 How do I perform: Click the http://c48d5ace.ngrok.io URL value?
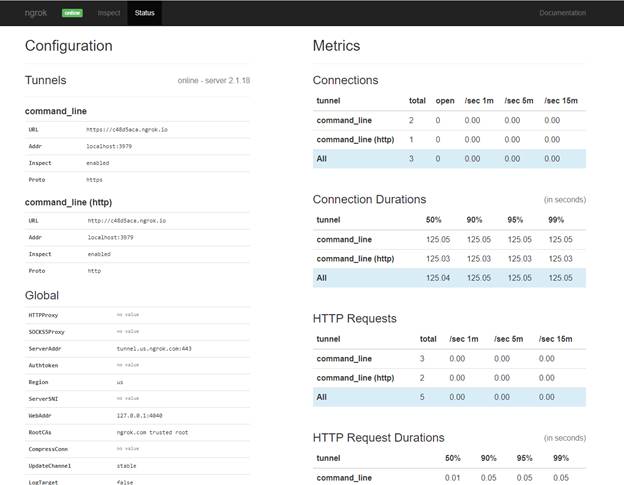[127, 221]
